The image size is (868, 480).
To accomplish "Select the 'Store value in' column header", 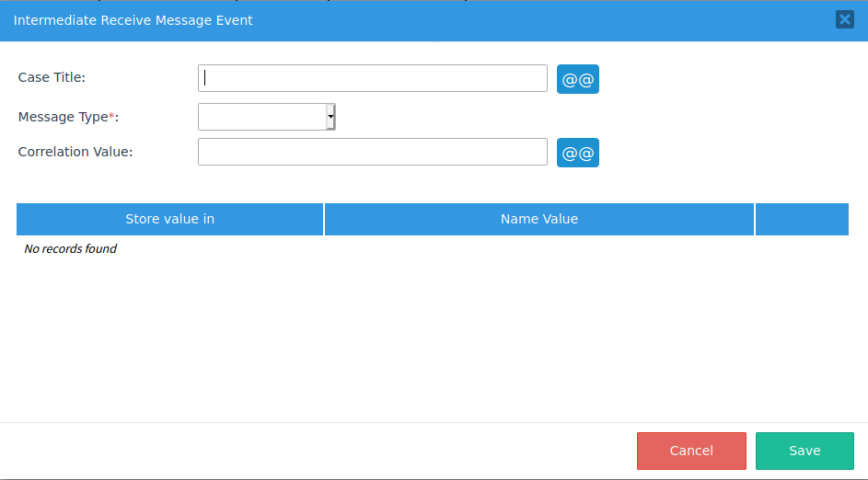I will pyautogui.click(x=170, y=219).
